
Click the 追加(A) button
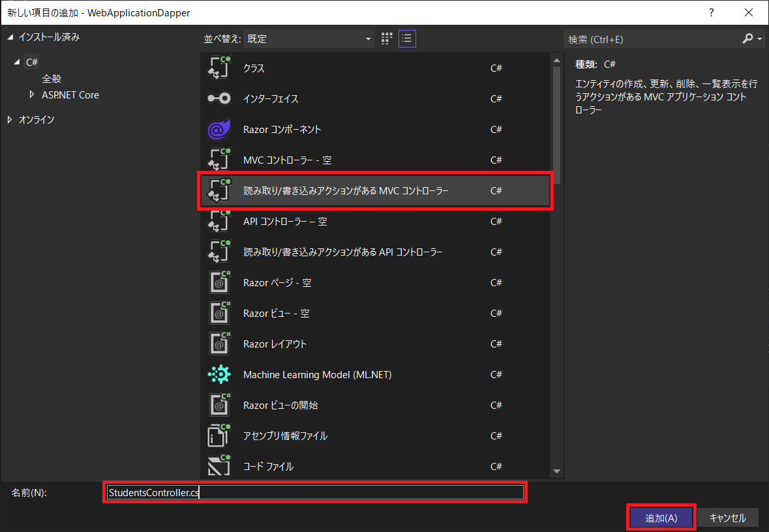click(661, 518)
